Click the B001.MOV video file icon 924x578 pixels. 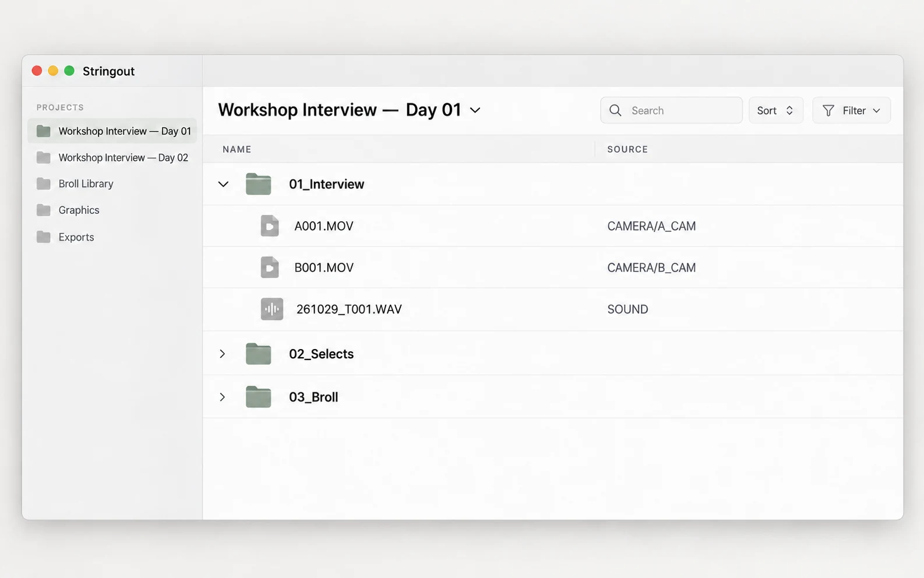pos(269,267)
